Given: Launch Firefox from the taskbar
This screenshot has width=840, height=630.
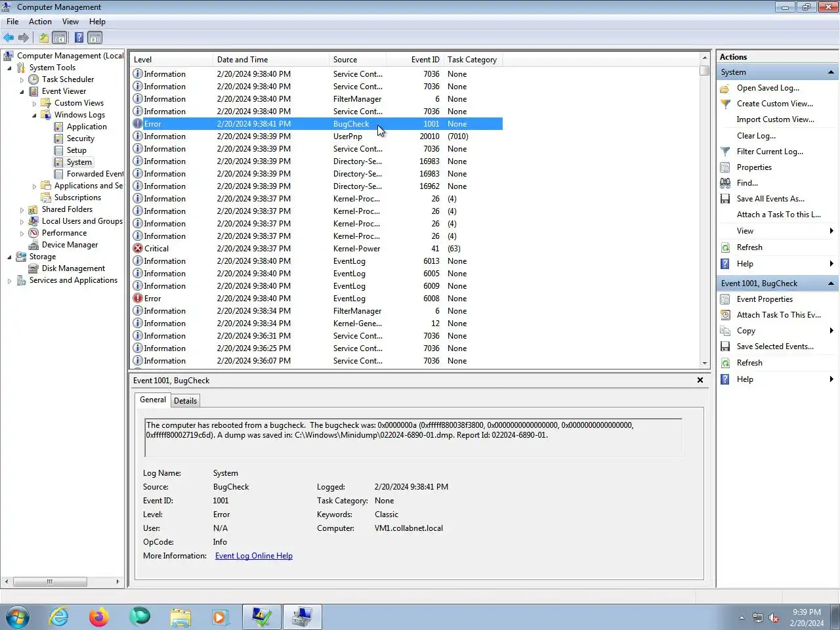Looking at the screenshot, I should click(99, 618).
